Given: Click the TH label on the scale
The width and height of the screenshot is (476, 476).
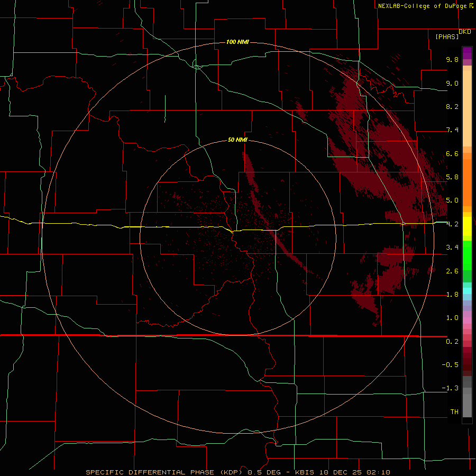Looking at the screenshot, I should [454, 412].
